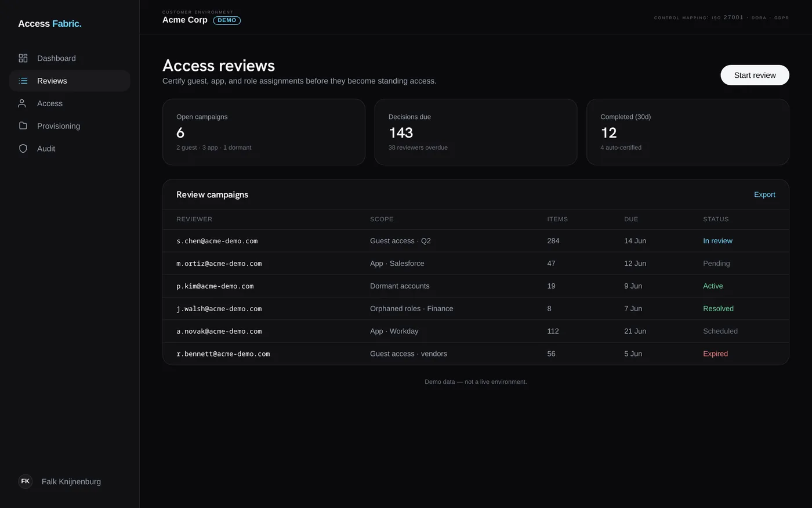
Task: Select reviewer s.chen@acme-demo.com
Action: tap(217, 241)
